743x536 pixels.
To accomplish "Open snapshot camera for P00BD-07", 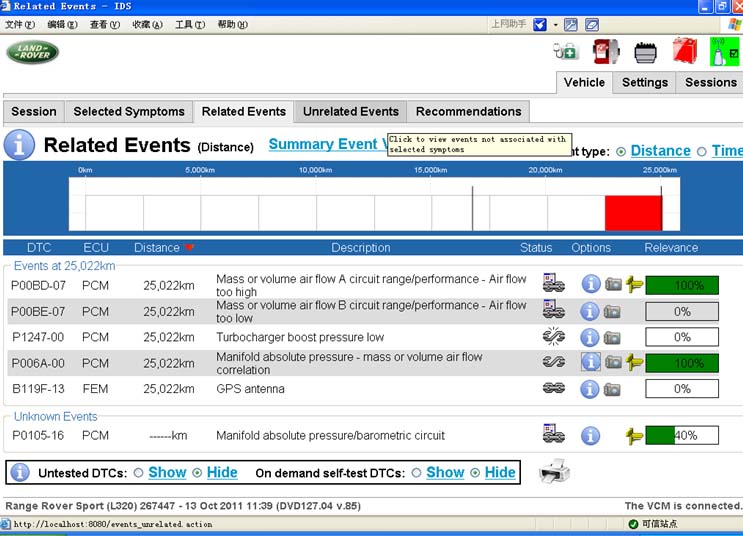I will click(613, 284).
